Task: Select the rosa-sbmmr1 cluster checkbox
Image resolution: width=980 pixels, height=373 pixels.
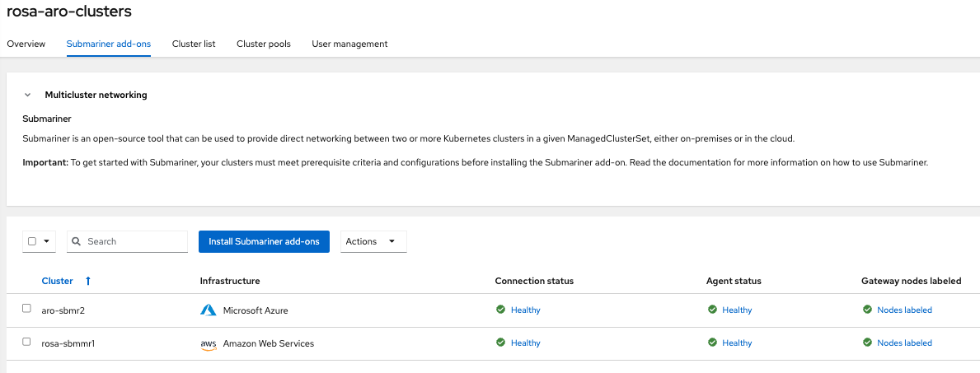Action: click(26, 342)
